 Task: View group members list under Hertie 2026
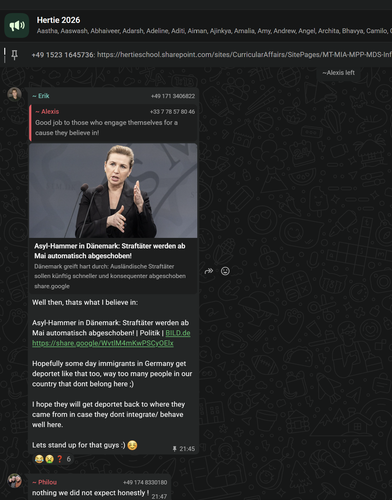pos(214,31)
